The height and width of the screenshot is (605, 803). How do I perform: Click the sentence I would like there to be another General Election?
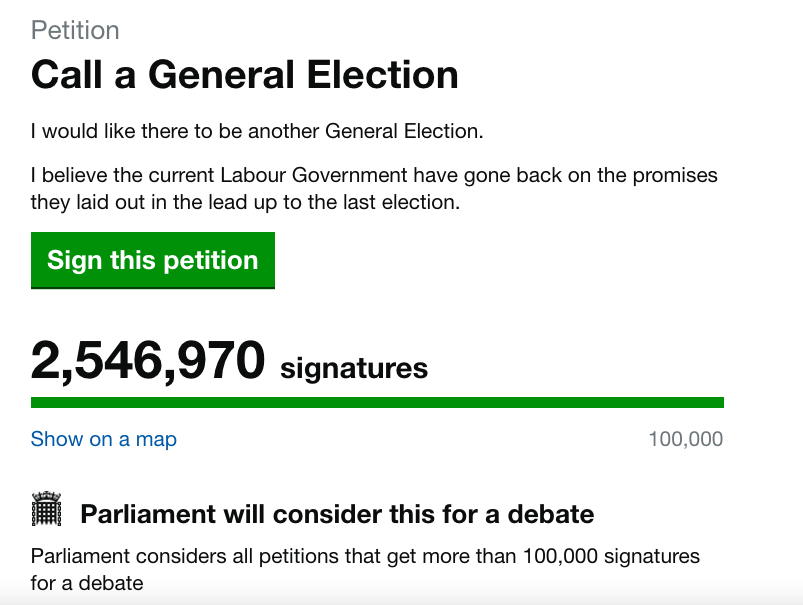pos(257,131)
